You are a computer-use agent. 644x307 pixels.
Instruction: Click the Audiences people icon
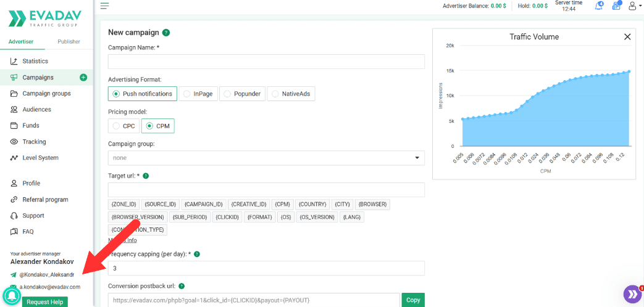click(x=14, y=110)
